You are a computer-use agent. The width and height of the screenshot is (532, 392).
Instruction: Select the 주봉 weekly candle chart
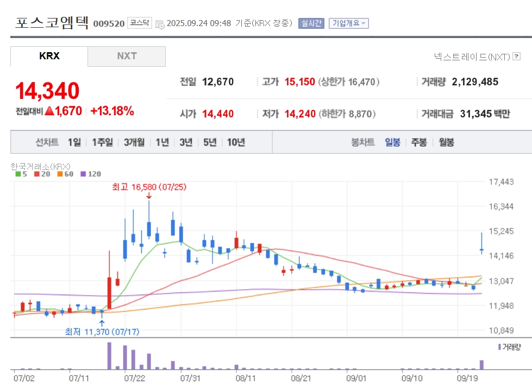[x=419, y=142]
